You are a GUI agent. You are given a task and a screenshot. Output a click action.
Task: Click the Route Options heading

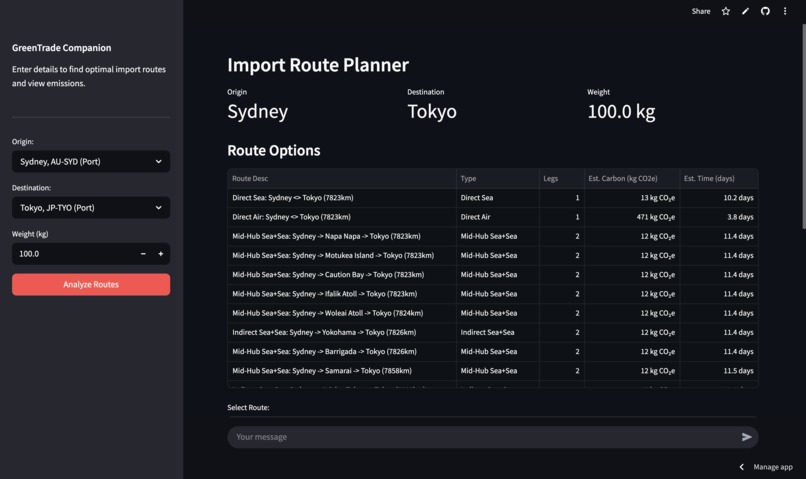tap(273, 151)
